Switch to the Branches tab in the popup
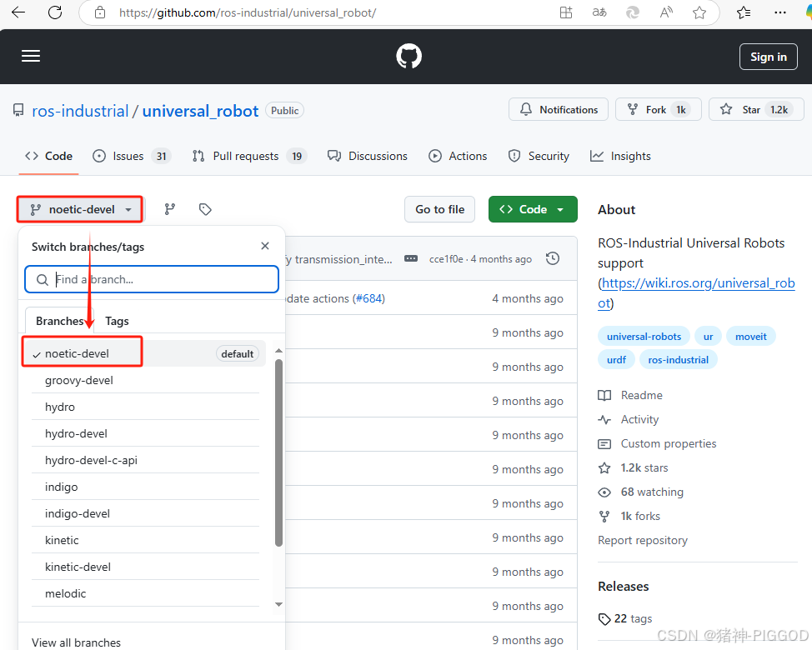Screen dimensions: 812x650 [x=59, y=321]
